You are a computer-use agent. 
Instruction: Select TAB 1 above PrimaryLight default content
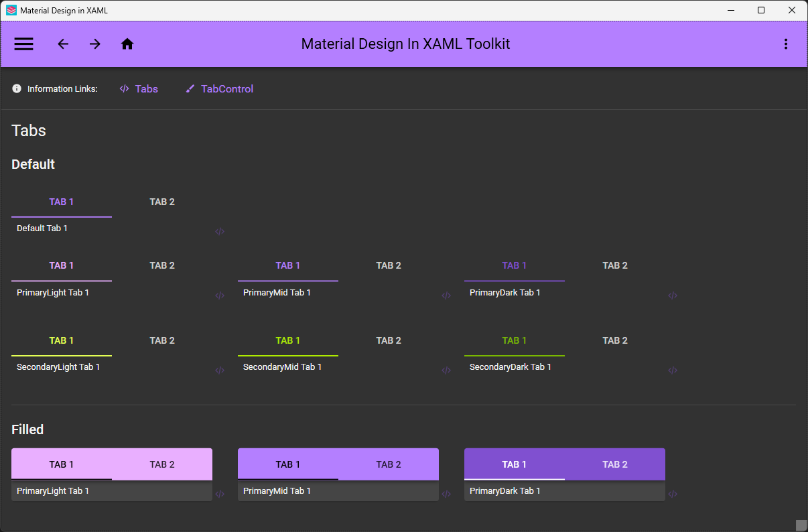(62, 265)
